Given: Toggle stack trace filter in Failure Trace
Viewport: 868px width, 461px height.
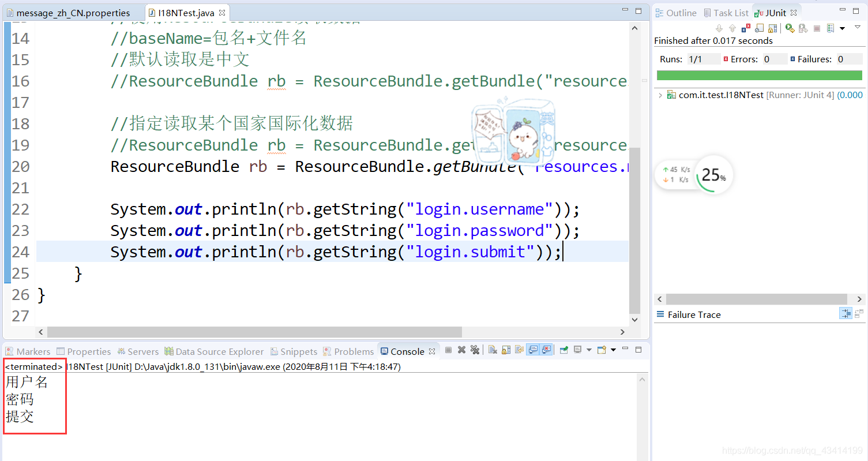Looking at the screenshot, I should tap(846, 314).
